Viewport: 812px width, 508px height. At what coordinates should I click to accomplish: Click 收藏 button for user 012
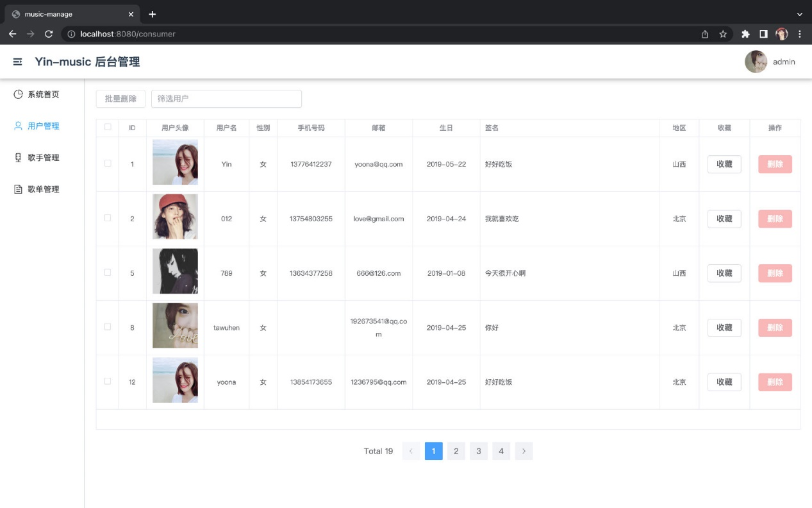click(724, 219)
